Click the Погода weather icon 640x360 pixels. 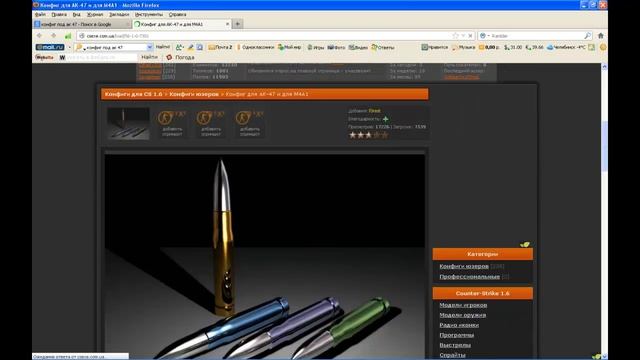tap(169, 57)
